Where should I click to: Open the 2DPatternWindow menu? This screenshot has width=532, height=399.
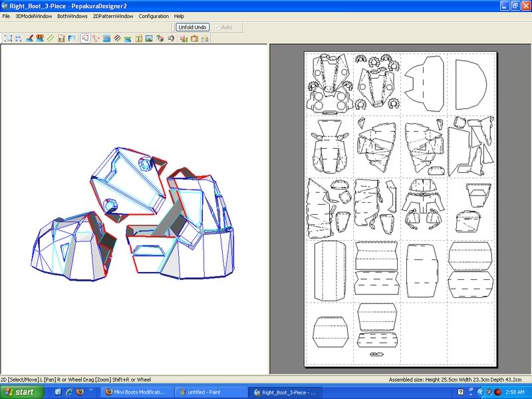pyautogui.click(x=113, y=16)
